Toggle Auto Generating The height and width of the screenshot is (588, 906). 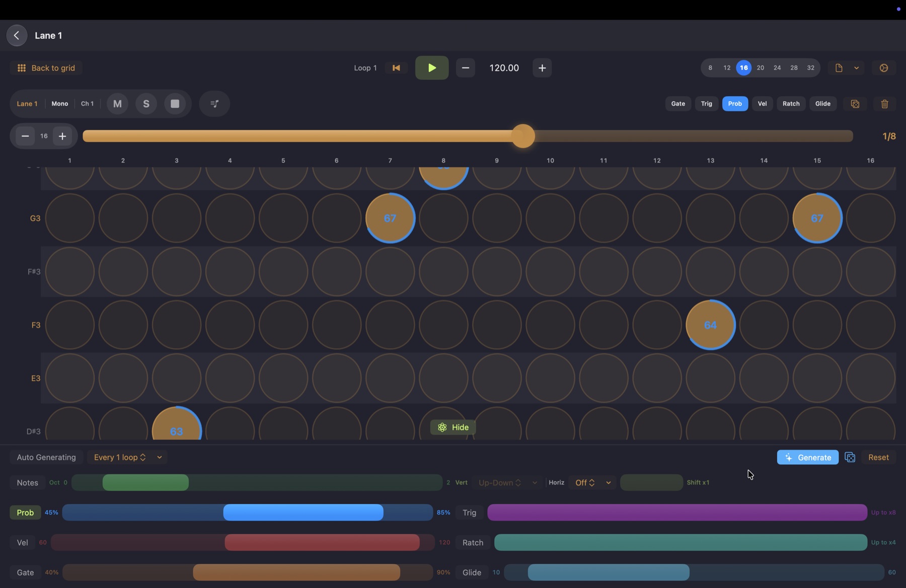(x=46, y=457)
